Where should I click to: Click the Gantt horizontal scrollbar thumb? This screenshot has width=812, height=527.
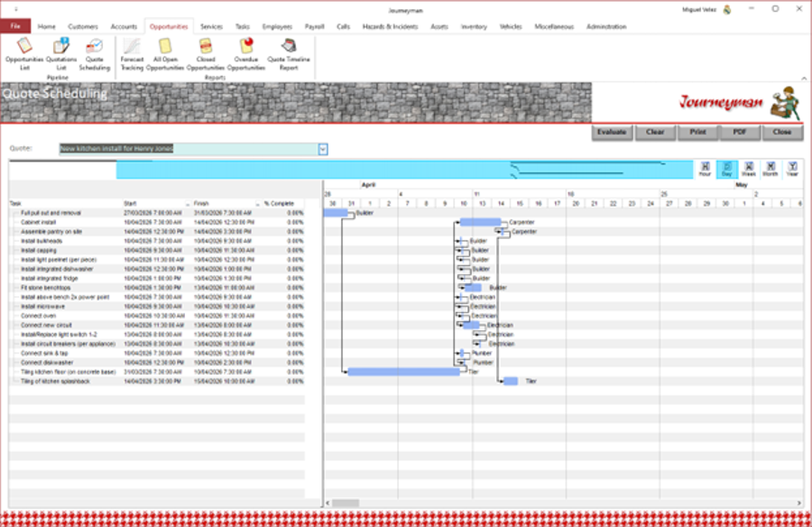click(x=346, y=503)
